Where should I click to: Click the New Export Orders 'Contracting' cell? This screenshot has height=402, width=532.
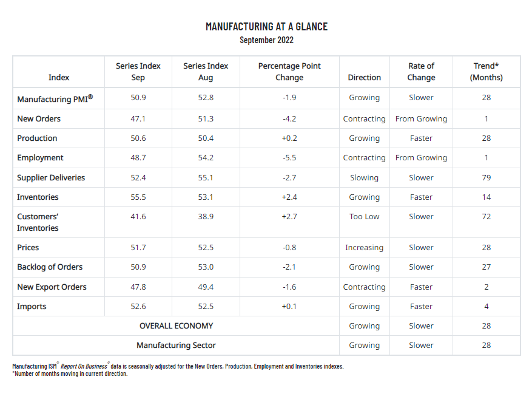coord(364,287)
